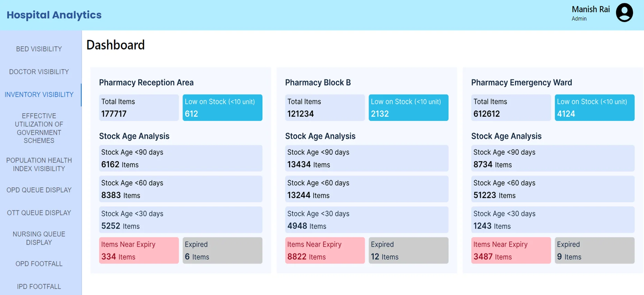
Task: Select Reception Area 5252 Items stock card
Action: [181, 220]
